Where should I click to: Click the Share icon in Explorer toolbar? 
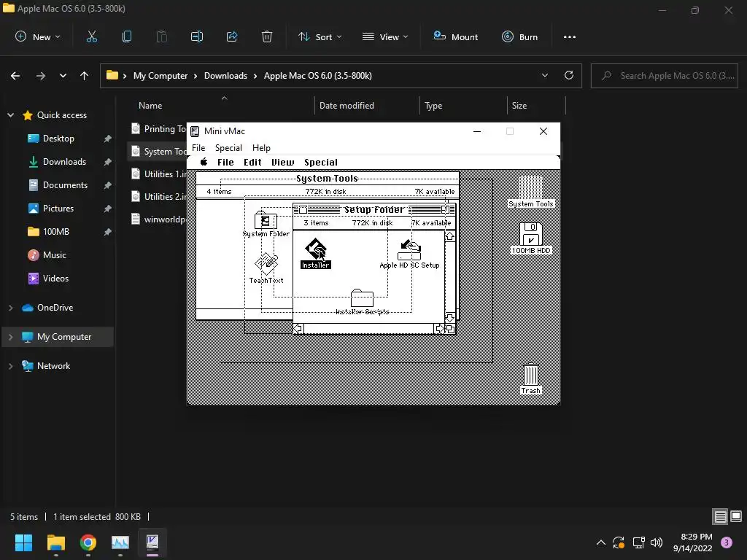point(232,36)
